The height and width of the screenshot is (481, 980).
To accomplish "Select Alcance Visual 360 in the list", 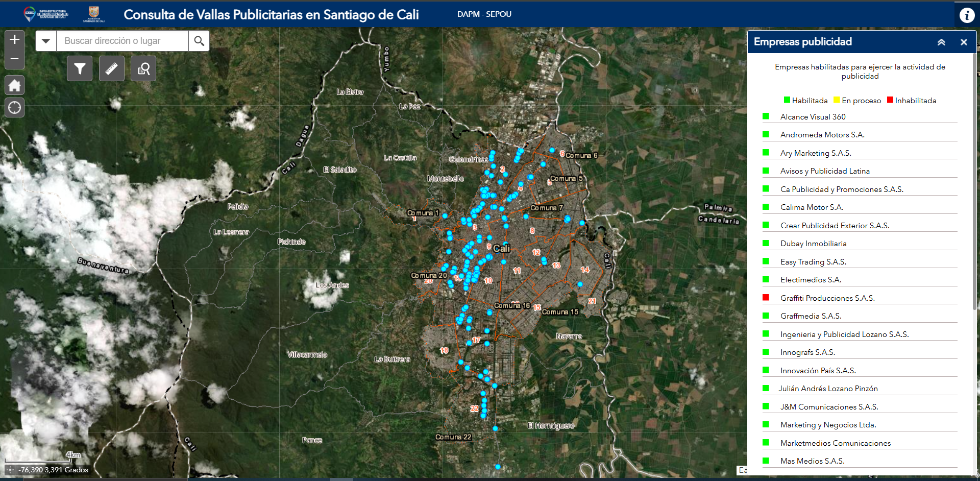I will (x=813, y=117).
